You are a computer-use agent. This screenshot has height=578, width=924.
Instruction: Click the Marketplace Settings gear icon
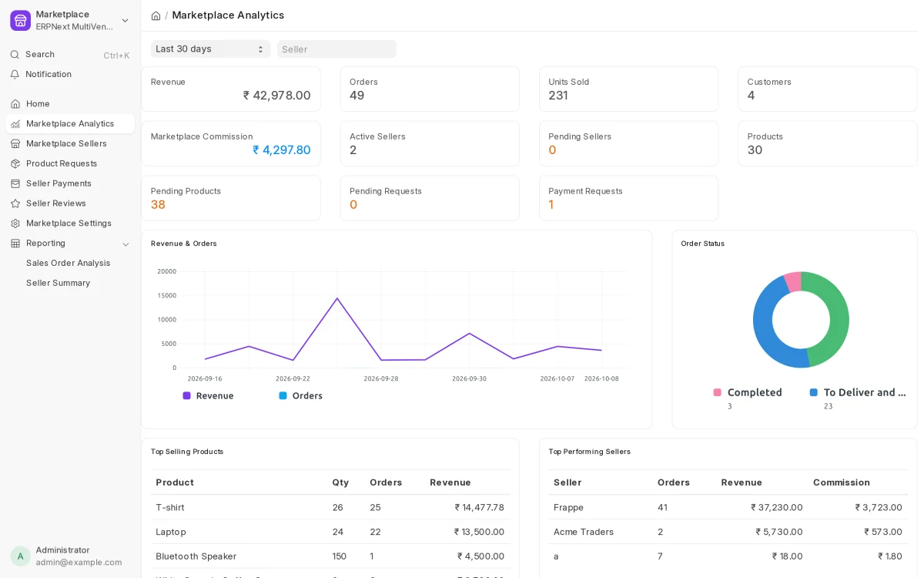(x=15, y=223)
